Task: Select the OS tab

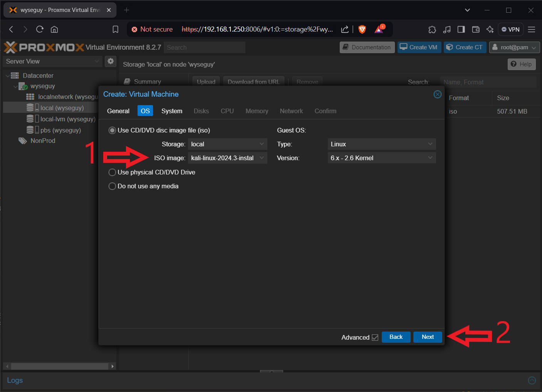Action: [x=145, y=111]
